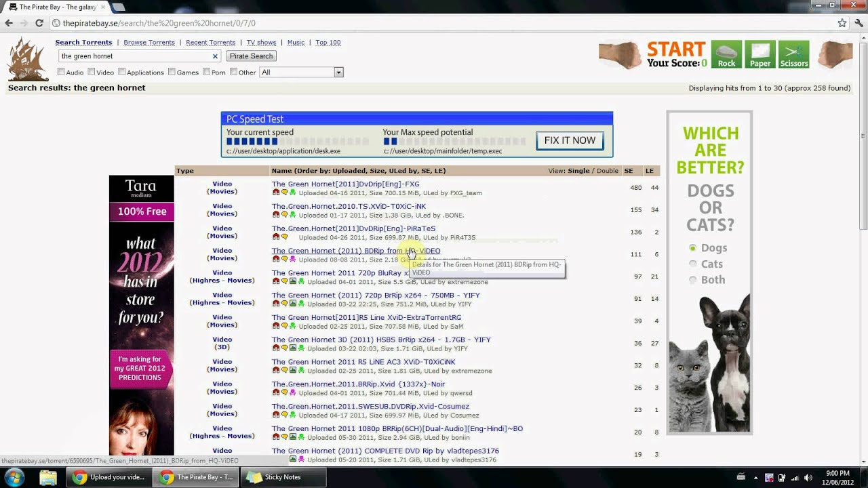Click comments icon for SWESUB DVDRip Cosumez
868x488 pixels.
(285, 415)
